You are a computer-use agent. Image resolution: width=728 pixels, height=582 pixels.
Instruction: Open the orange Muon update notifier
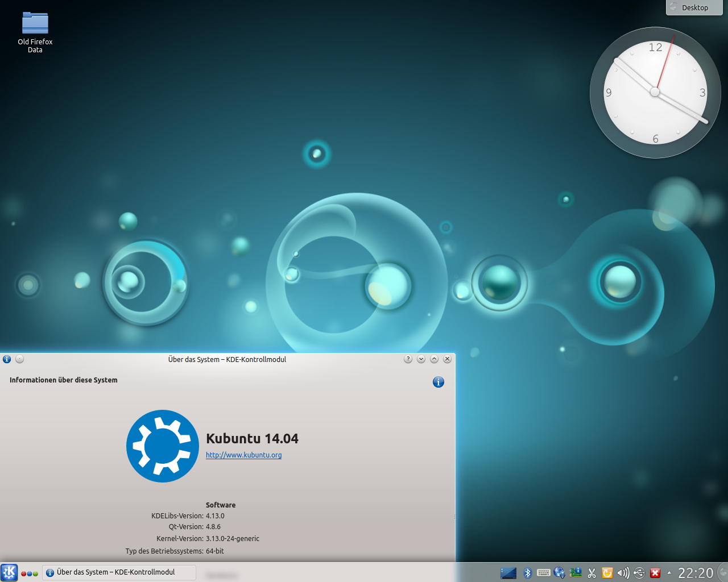click(x=607, y=573)
